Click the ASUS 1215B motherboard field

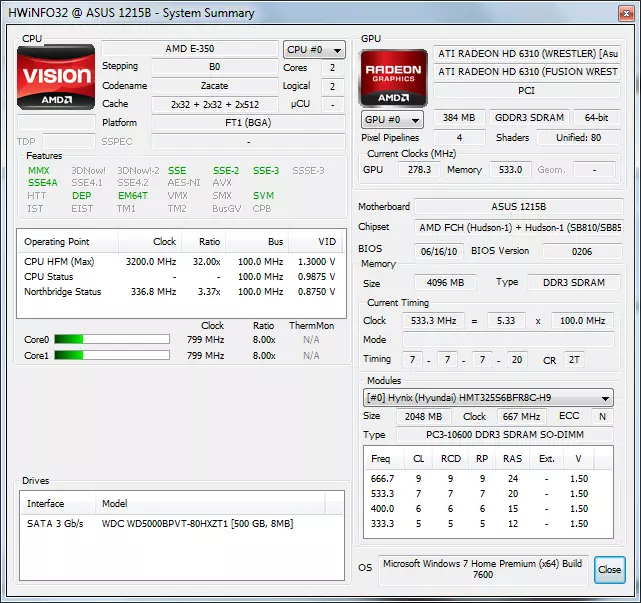(519, 206)
